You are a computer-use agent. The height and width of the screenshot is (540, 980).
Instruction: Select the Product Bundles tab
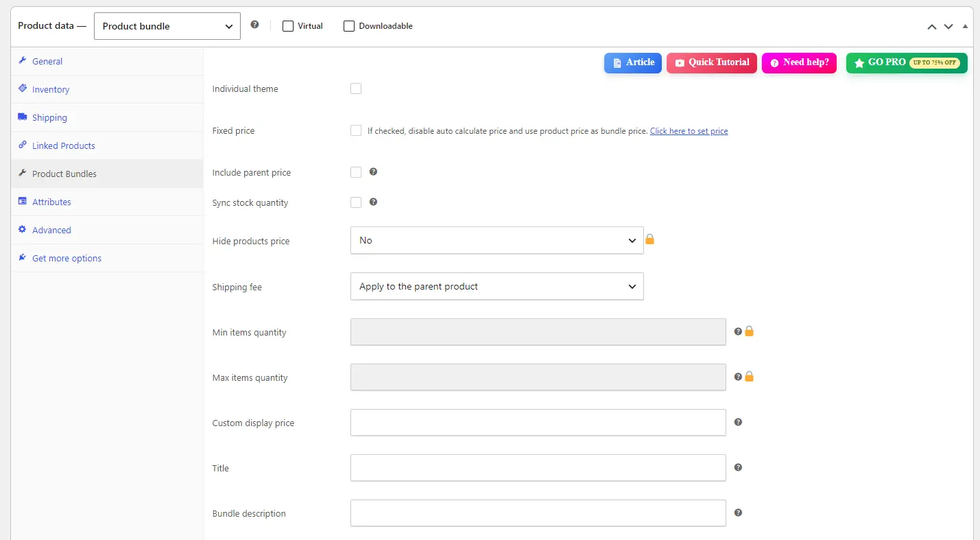click(x=107, y=174)
